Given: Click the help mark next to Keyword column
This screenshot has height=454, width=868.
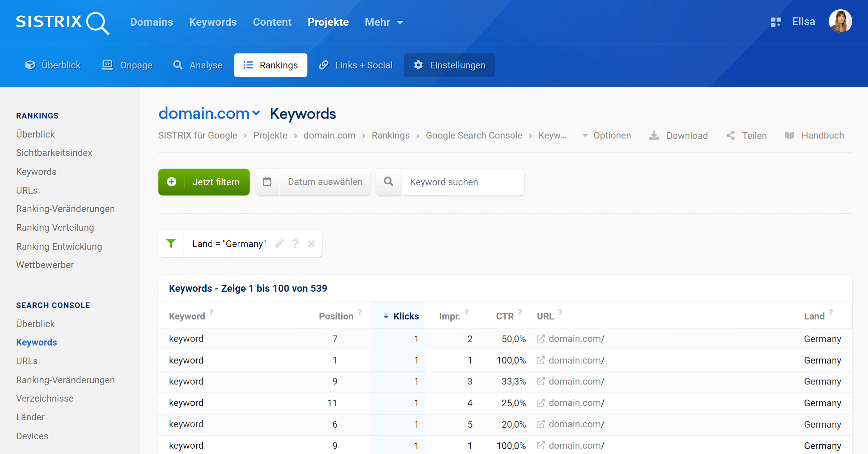Looking at the screenshot, I should [x=211, y=312].
